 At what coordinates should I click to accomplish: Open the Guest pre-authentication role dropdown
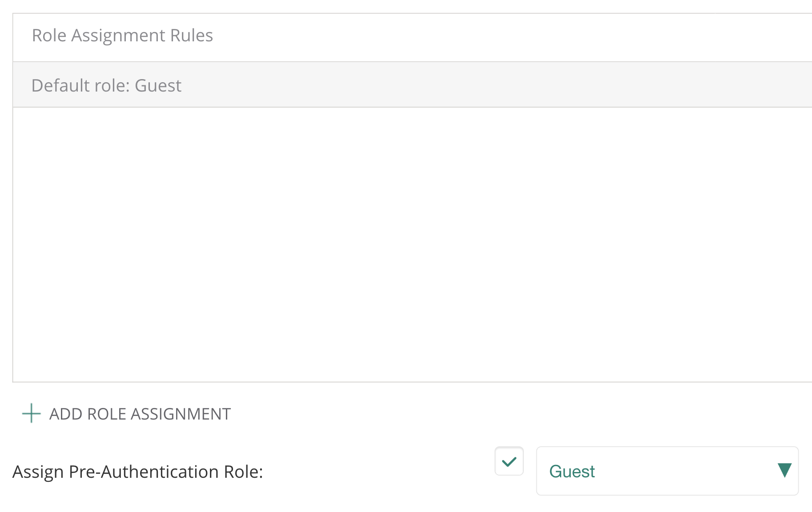pyautogui.click(x=667, y=471)
